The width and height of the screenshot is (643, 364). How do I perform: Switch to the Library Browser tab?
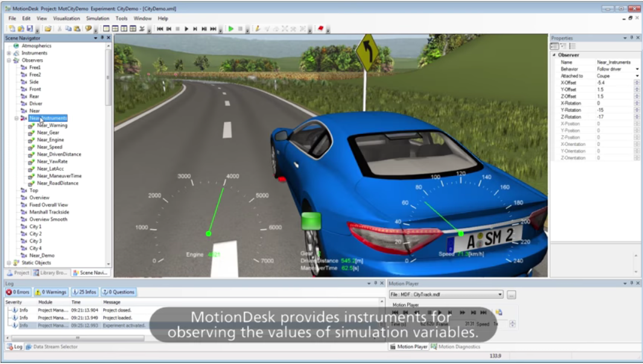[50, 272]
